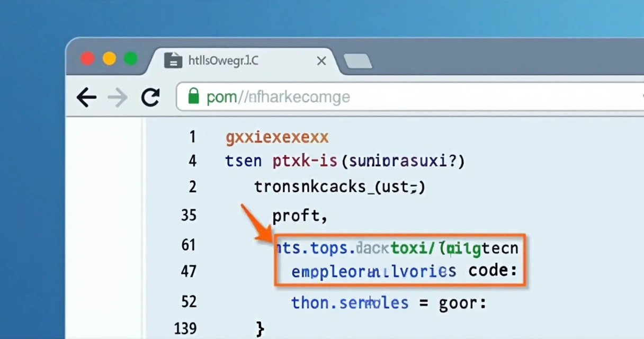This screenshot has height=339, width=644.
Task: Open a new tab with the tab-strip button
Action: click(358, 61)
